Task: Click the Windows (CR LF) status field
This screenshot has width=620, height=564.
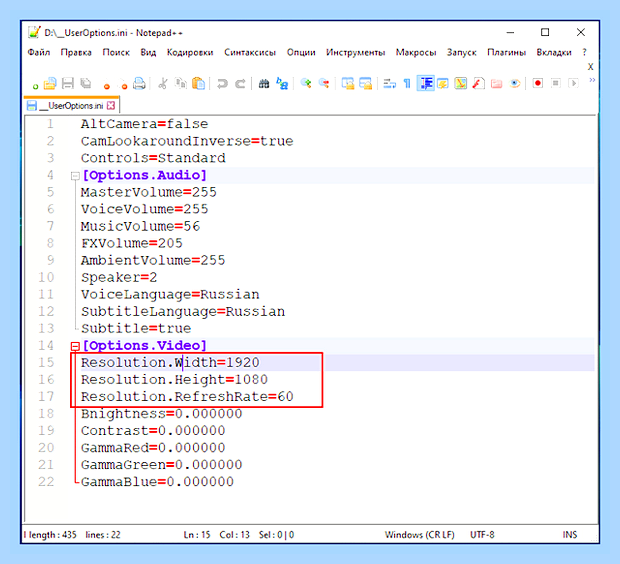Action: coord(420,535)
